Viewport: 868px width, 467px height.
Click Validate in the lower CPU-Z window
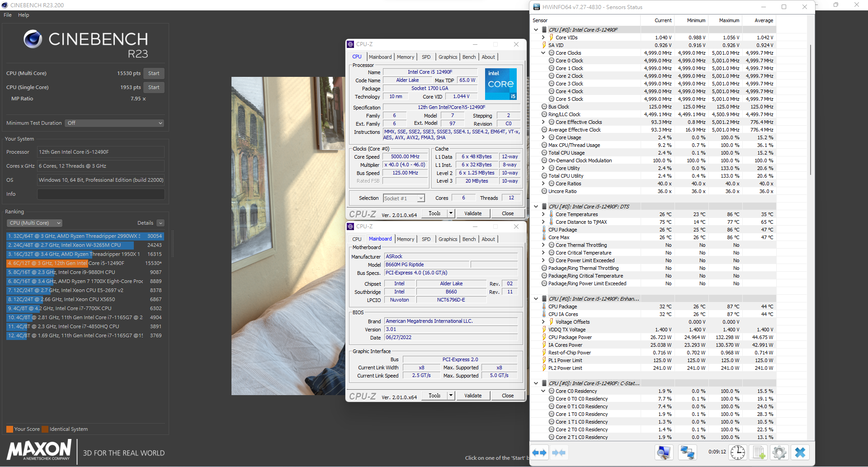tap(473, 396)
